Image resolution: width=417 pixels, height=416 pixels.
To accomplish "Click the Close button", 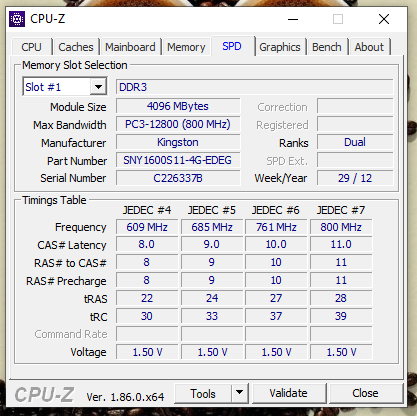I will pyautogui.click(x=365, y=393).
